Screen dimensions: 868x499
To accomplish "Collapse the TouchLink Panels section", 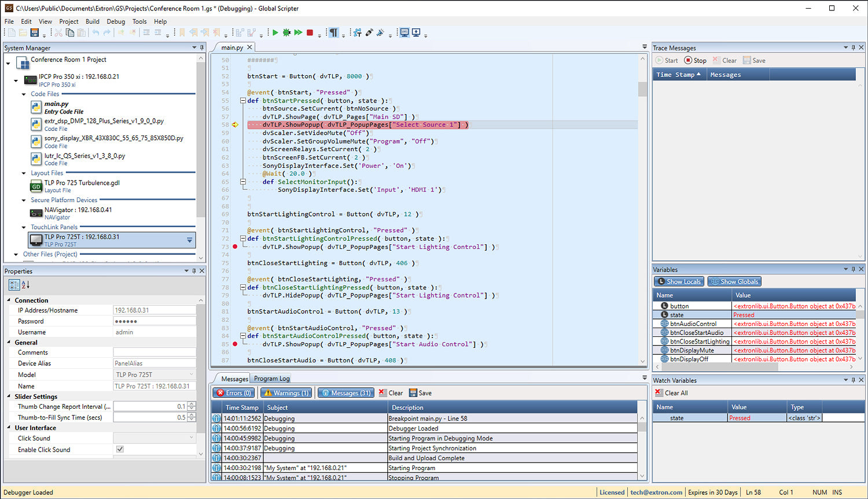I will [24, 228].
